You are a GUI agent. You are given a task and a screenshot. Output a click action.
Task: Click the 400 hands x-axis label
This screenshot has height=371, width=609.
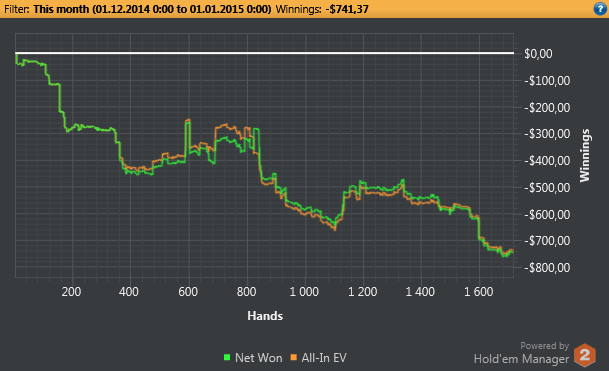tap(129, 292)
